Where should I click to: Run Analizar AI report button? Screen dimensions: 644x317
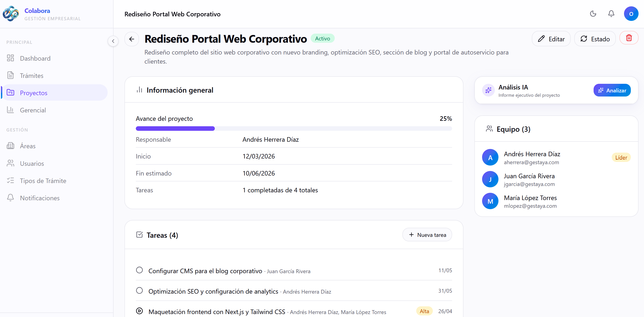click(612, 91)
